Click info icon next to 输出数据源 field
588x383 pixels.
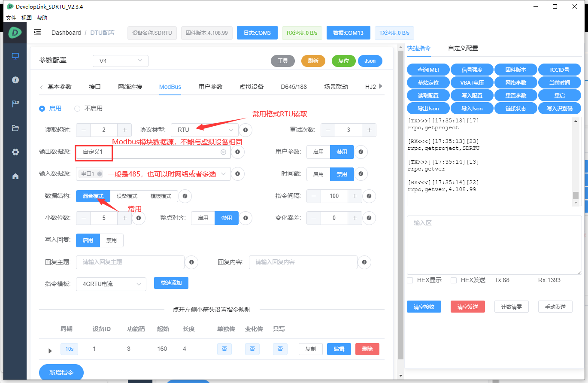[x=238, y=152]
